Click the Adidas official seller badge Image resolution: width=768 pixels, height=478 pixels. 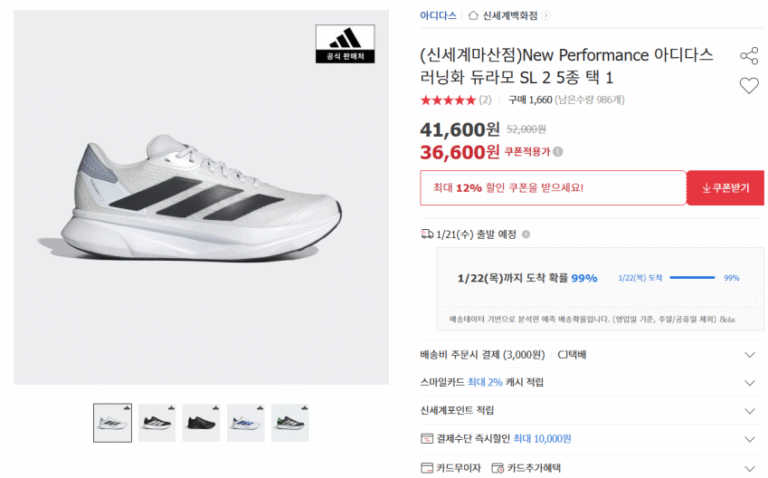tap(345, 45)
